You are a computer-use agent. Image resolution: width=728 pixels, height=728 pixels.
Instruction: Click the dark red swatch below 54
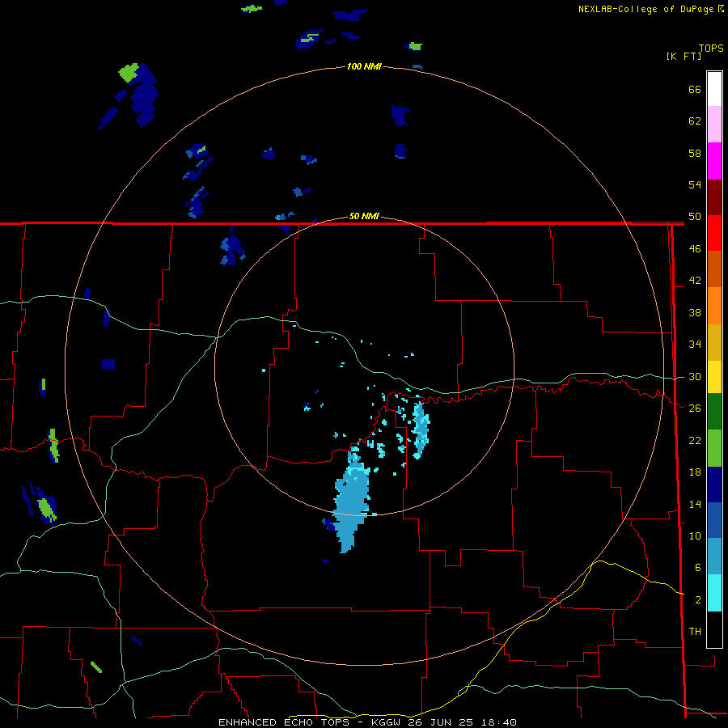(x=714, y=198)
